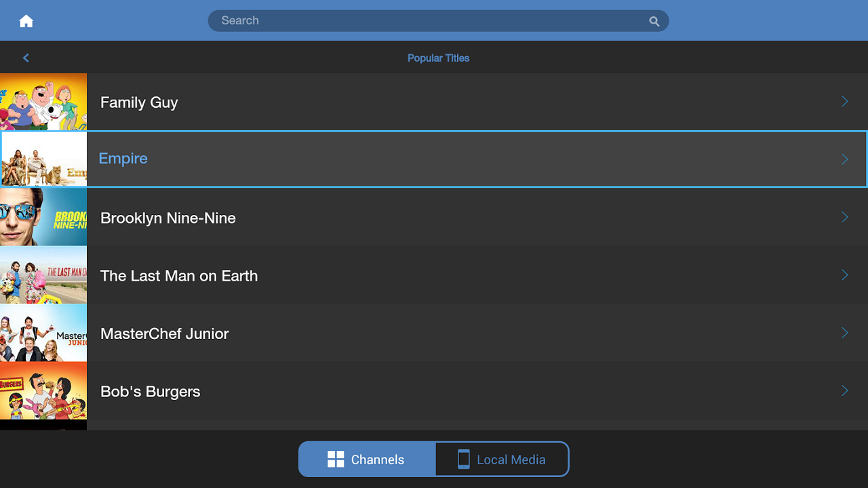Open the Empire row arrow
The image size is (868, 488).
844,159
